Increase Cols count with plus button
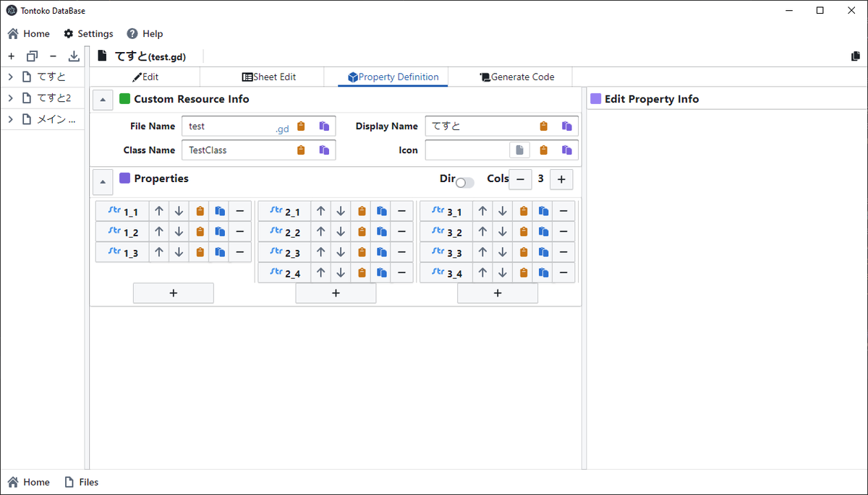 point(562,179)
